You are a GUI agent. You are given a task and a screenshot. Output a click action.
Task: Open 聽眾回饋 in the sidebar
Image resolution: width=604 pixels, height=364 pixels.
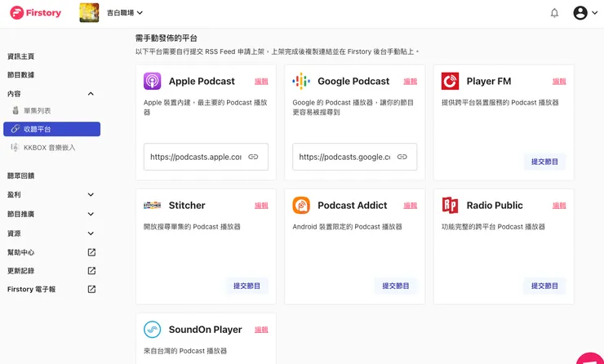tap(20, 175)
